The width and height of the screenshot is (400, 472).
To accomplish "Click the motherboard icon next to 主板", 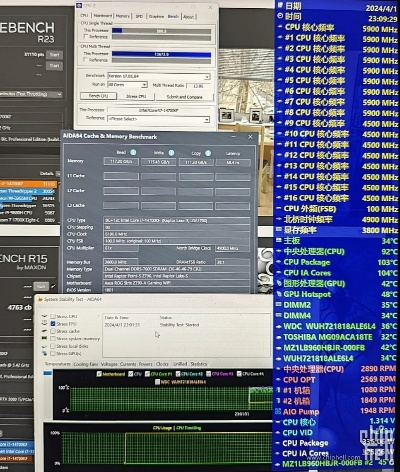I will click(x=279, y=240).
